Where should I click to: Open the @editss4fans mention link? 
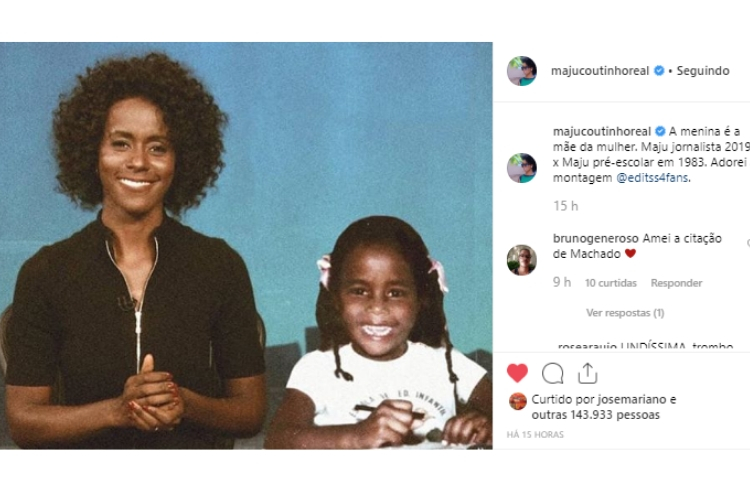[x=652, y=178]
